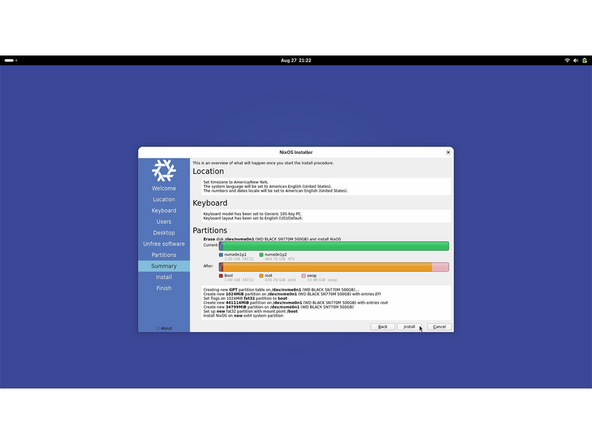The image size is (592, 444).
Task: Click the green nvme0n1p2 legend swatch
Action: [x=261, y=255]
